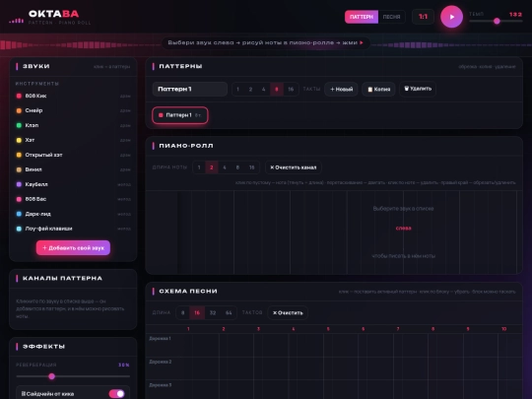Set song length to 32 bars
Image resolution: width=532 pixels, height=399 pixels.
click(213, 313)
